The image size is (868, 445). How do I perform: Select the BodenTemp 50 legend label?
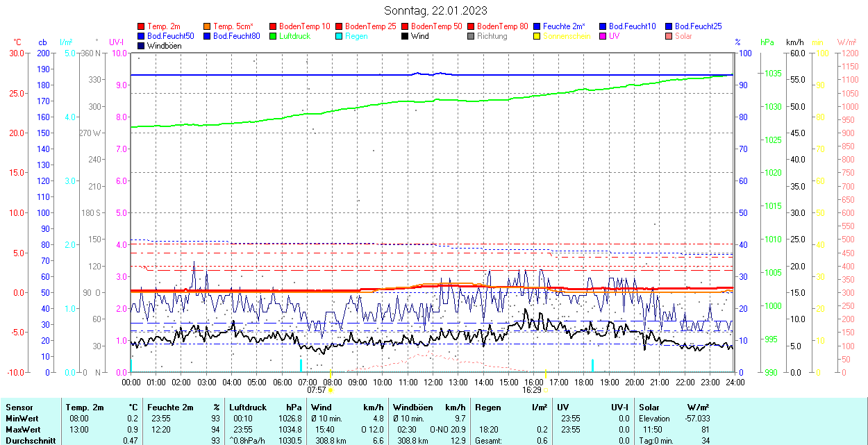[x=437, y=26]
